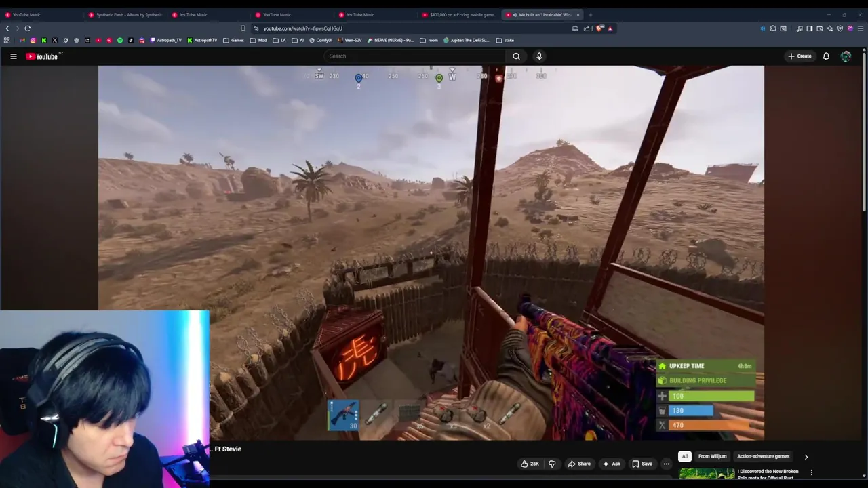The image size is (868, 488).
Task: Open the X (Twitter) bookmark icon
Action: coord(55,40)
